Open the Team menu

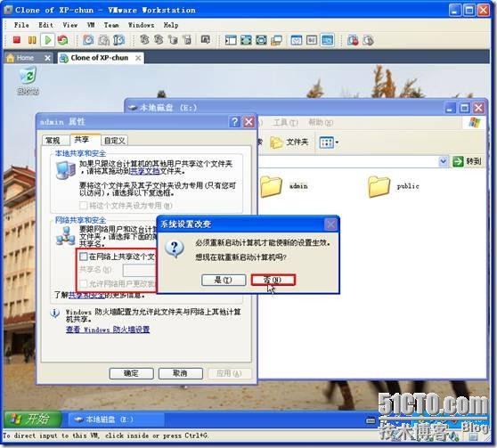click(111, 25)
